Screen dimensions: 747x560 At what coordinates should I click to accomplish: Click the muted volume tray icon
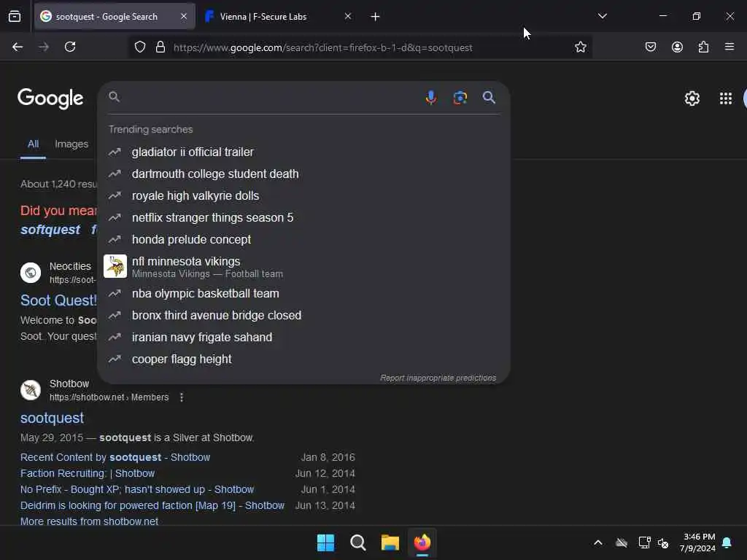663,542
